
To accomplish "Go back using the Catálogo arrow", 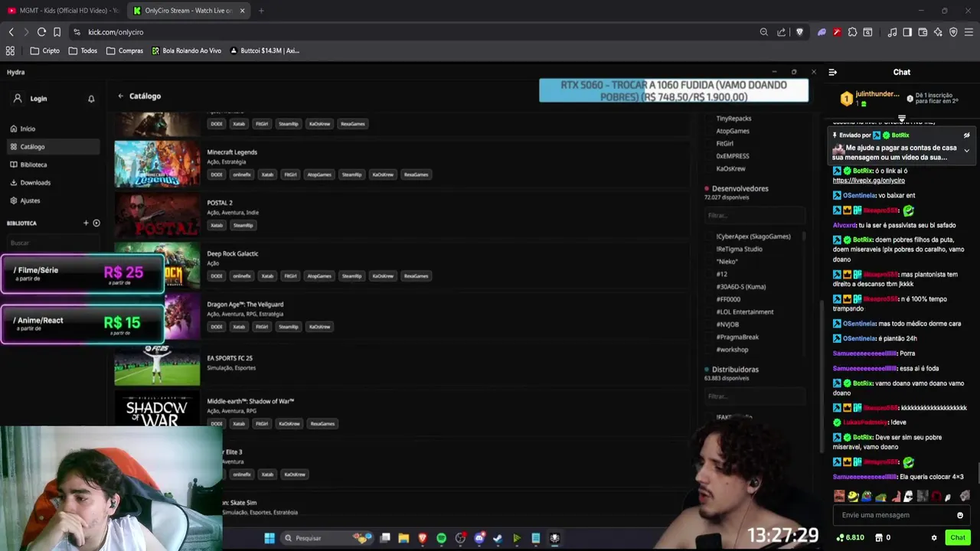I will 120,96.
